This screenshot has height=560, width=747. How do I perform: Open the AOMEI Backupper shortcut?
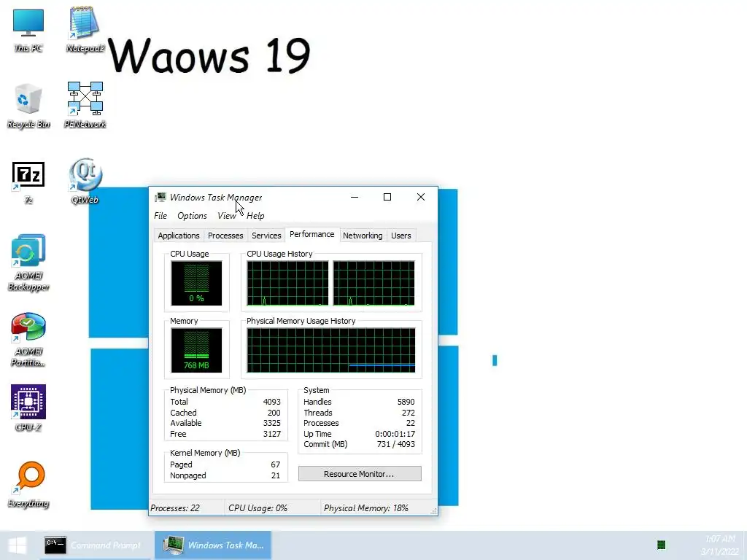pos(28,262)
